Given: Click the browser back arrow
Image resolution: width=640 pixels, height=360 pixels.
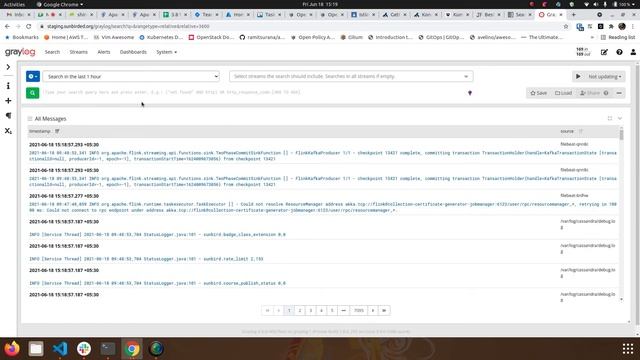Looking at the screenshot, I should pyautogui.click(x=7, y=26).
